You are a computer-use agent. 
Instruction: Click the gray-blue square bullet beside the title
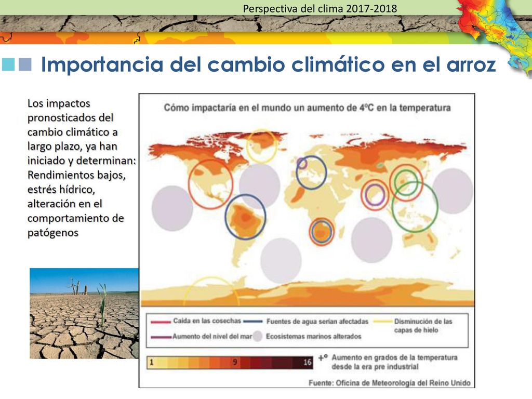coord(25,64)
